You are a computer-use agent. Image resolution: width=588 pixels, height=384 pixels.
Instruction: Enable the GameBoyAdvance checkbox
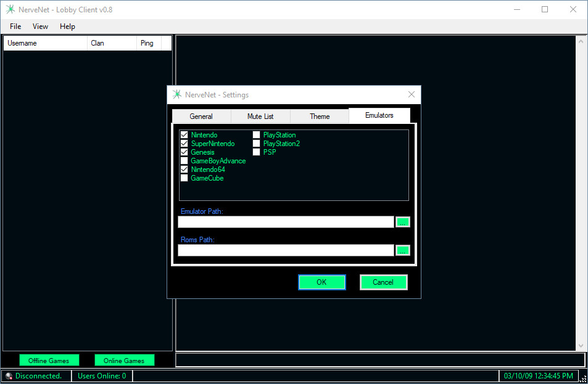click(x=184, y=161)
